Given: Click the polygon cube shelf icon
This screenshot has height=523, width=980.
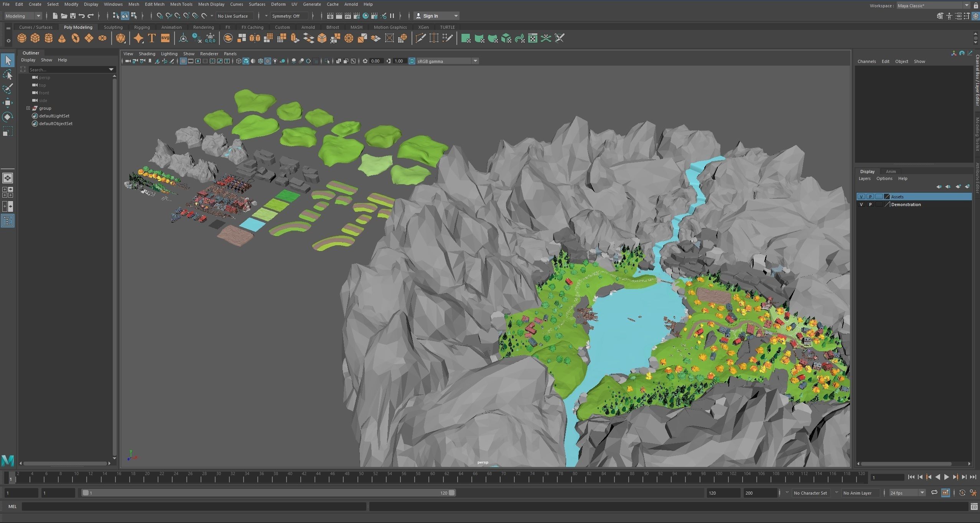Looking at the screenshot, I should click(x=35, y=38).
